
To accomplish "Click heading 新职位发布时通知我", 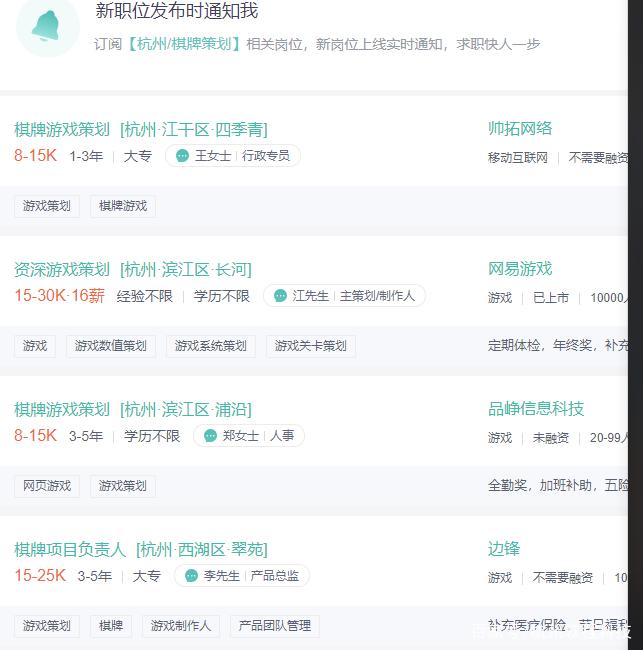I will tap(177, 11).
